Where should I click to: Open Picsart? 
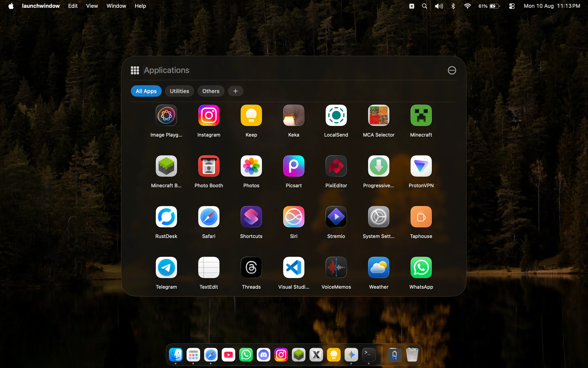(294, 166)
